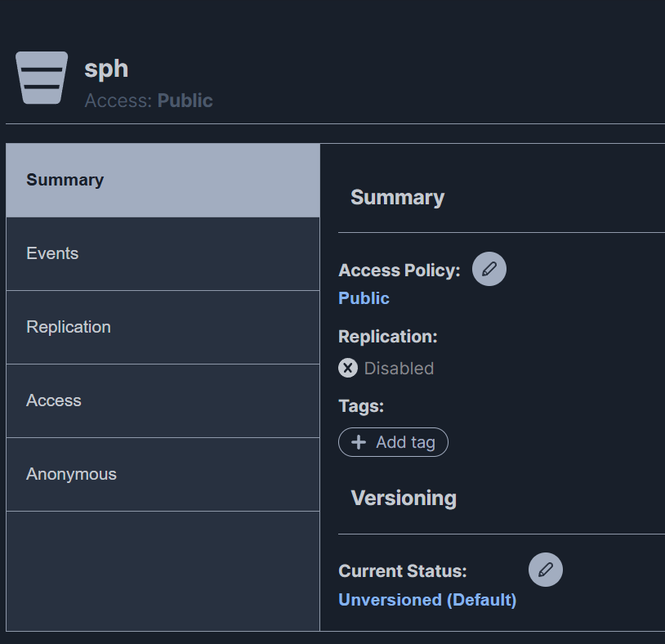Switch to the Events tab
665x644 pixels.
163,253
